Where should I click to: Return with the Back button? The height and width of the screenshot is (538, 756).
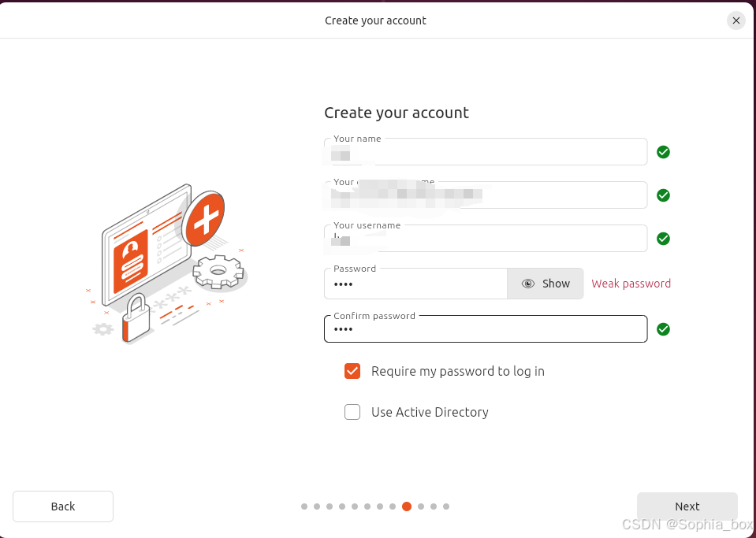coord(63,506)
